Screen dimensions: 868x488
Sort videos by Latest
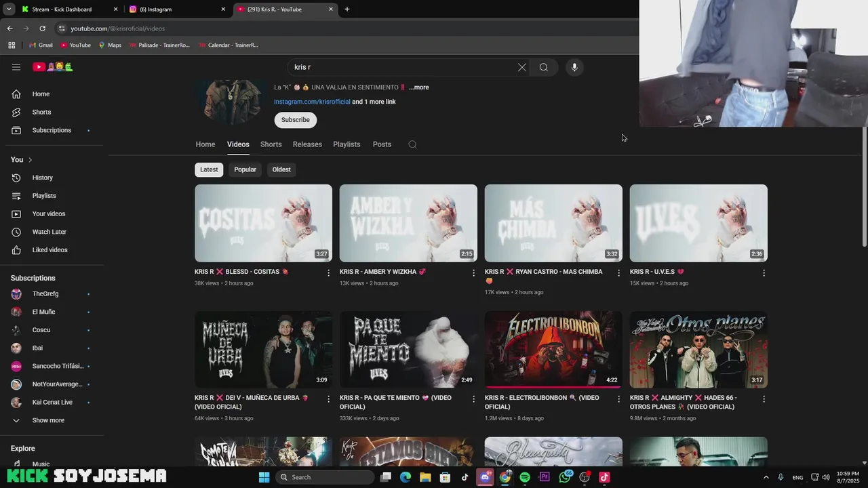click(x=209, y=169)
